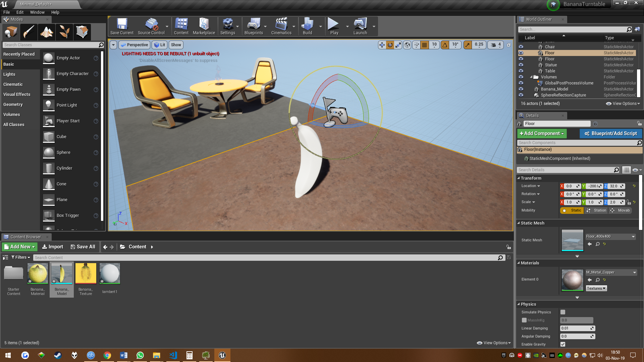
Task: Use selected asset arrow for Material Element 0
Action: (x=590, y=280)
